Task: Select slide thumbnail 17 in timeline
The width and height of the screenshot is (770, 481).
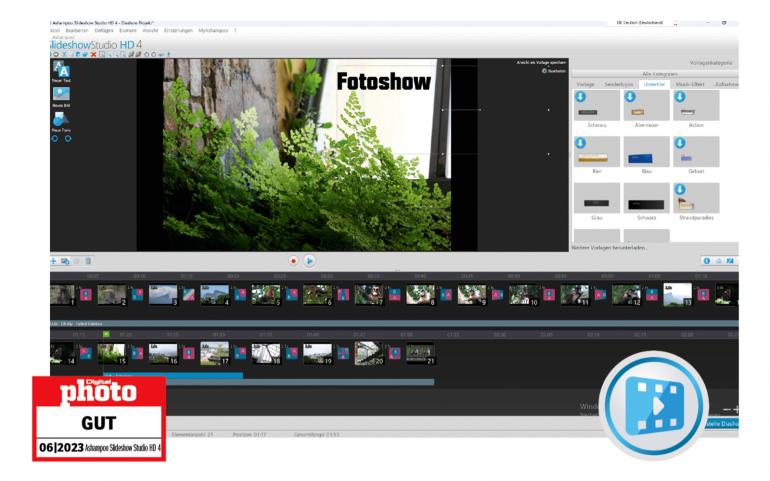Action: point(215,353)
